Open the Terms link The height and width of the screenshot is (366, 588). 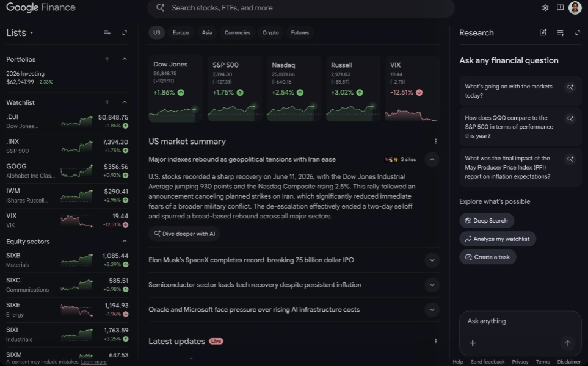pyautogui.click(x=543, y=362)
